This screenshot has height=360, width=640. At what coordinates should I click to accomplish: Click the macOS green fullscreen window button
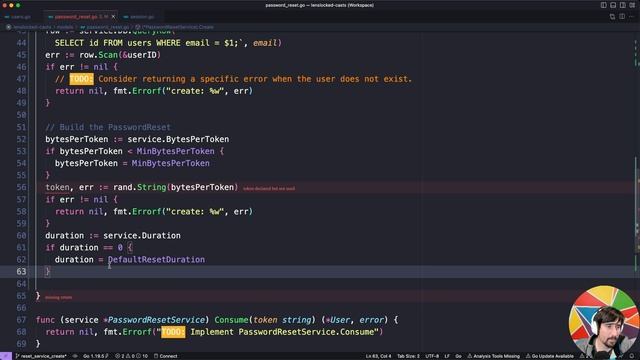tap(18, 5)
